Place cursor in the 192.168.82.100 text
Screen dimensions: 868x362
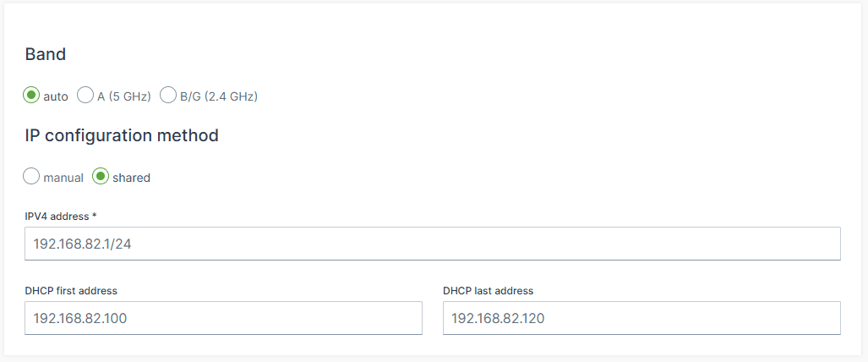(x=85, y=319)
